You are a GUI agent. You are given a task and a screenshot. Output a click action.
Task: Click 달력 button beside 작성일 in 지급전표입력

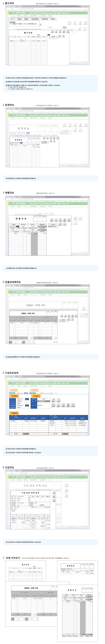[x=27, y=399]
